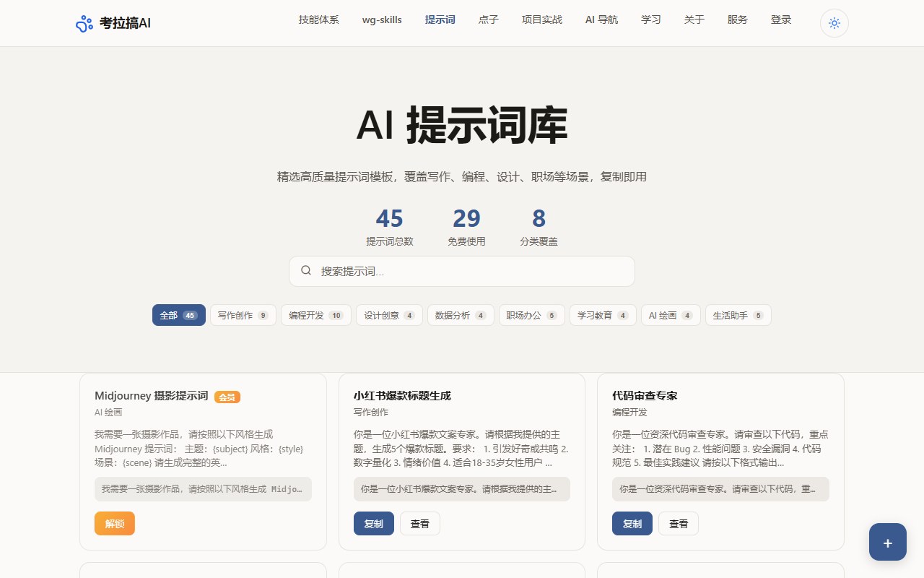
Task: Click the floating plus button
Action: coord(888,542)
